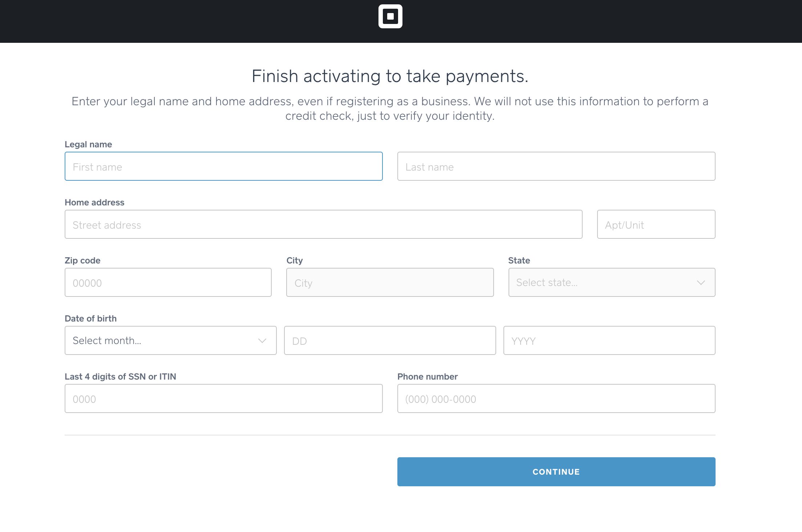Click the City input field

pyautogui.click(x=390, y=283)
